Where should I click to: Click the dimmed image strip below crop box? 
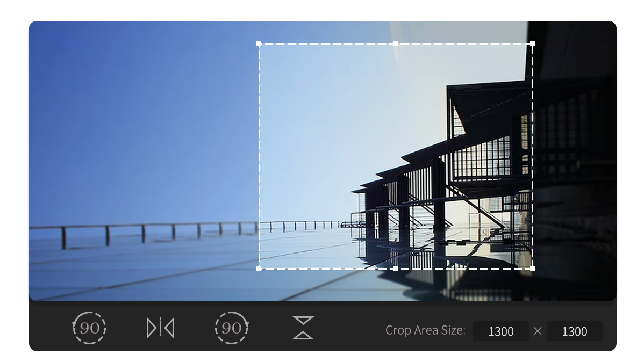(x=396, y=286)
